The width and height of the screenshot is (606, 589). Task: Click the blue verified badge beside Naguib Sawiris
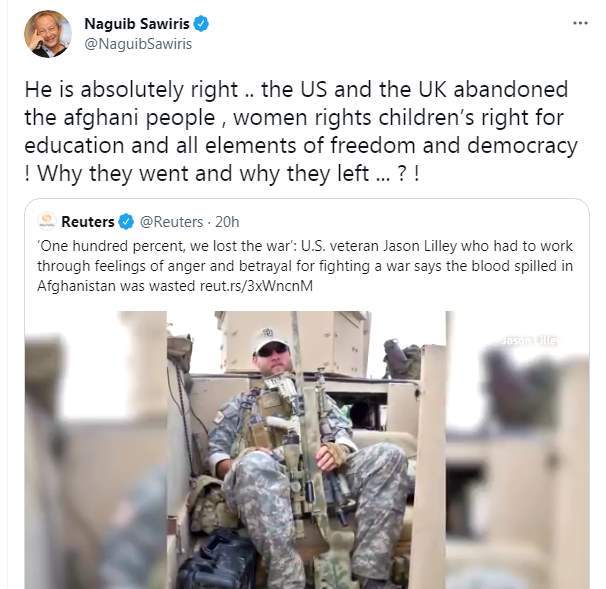click(201, 24)
